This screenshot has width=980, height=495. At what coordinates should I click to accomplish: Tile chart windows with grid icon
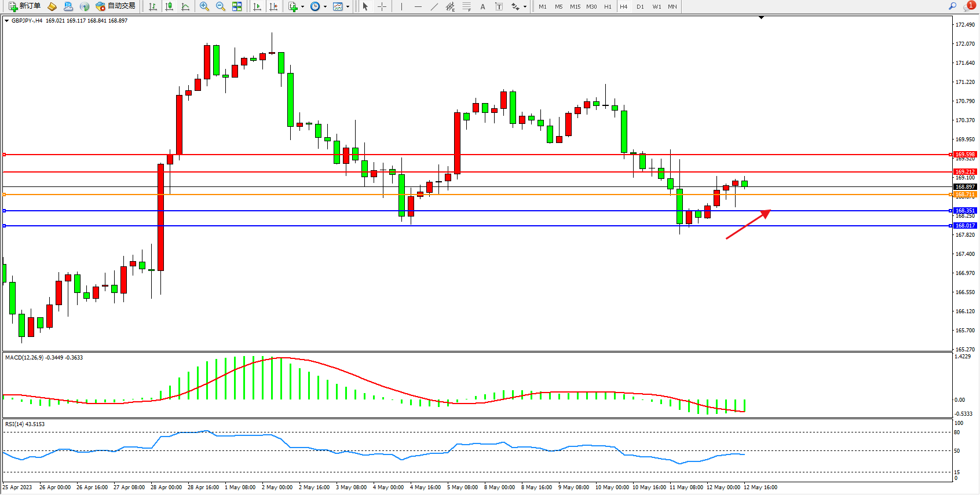tap(237, 6)
